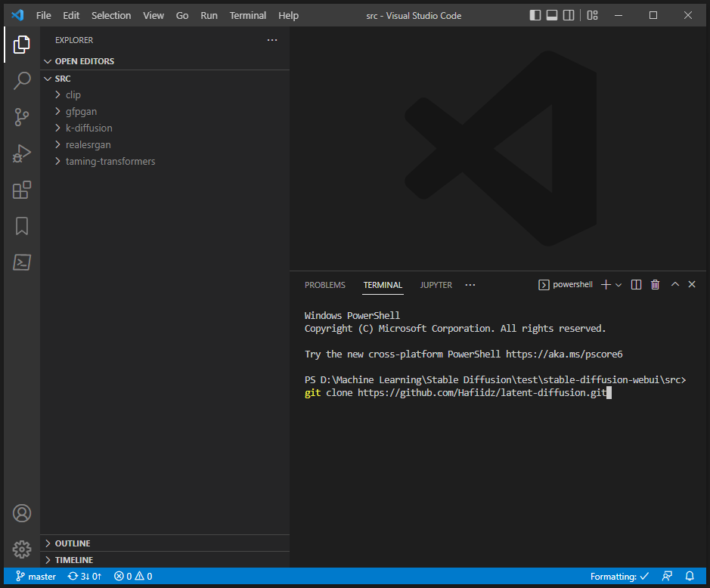Collapse the OPEN EDITORS section
This screenshot has width=710, height=588.
[x=165, y=61]
